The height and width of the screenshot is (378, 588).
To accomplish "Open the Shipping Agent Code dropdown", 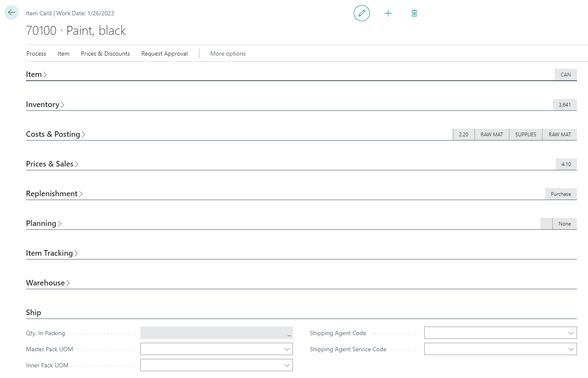I will [x=571, y=333].
